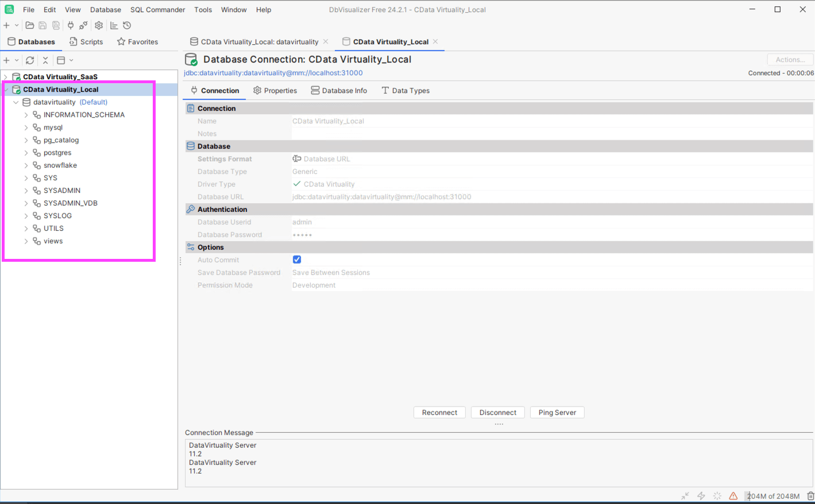Click the red warning triangle in status bar
Viewport: 815px width, 504px height.
[733, 496]
